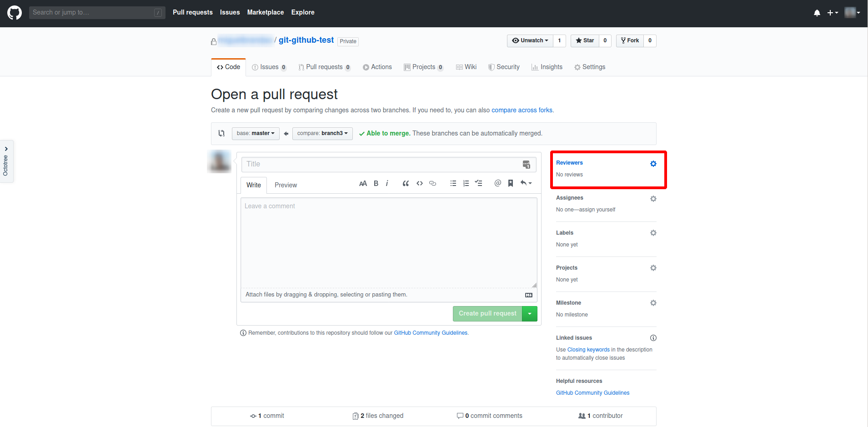Click the Create pull request button
The width and height of the screenshot is (868, 427).
(487, 314)
